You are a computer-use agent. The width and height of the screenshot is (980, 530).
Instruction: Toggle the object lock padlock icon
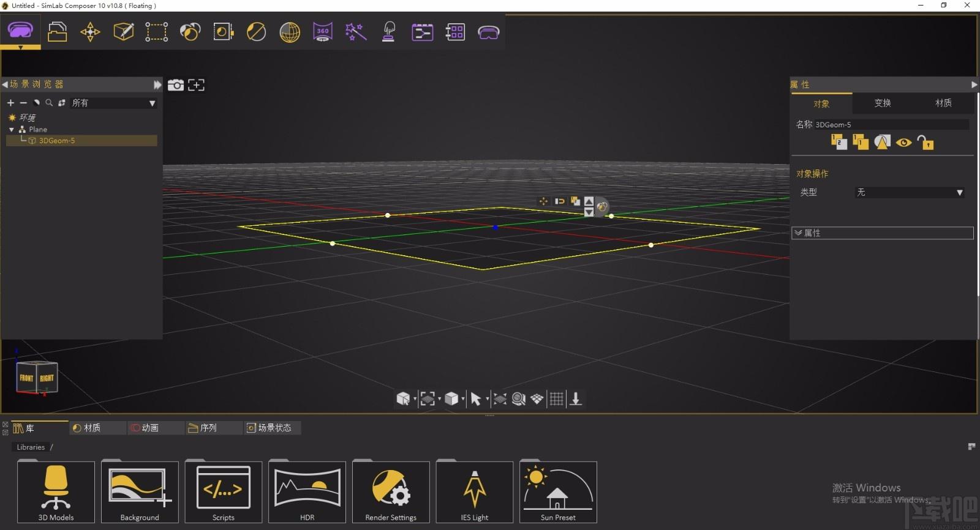click(x=925, y=143)
